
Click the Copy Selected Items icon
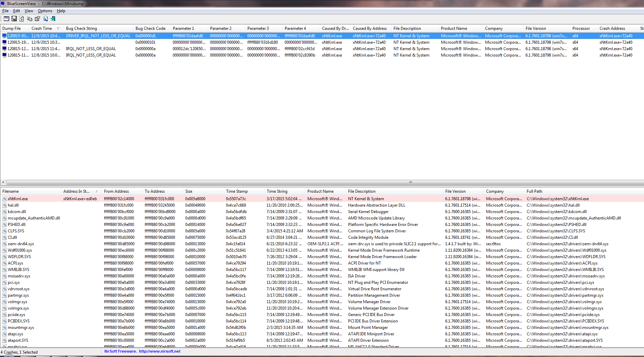point(29,19)
